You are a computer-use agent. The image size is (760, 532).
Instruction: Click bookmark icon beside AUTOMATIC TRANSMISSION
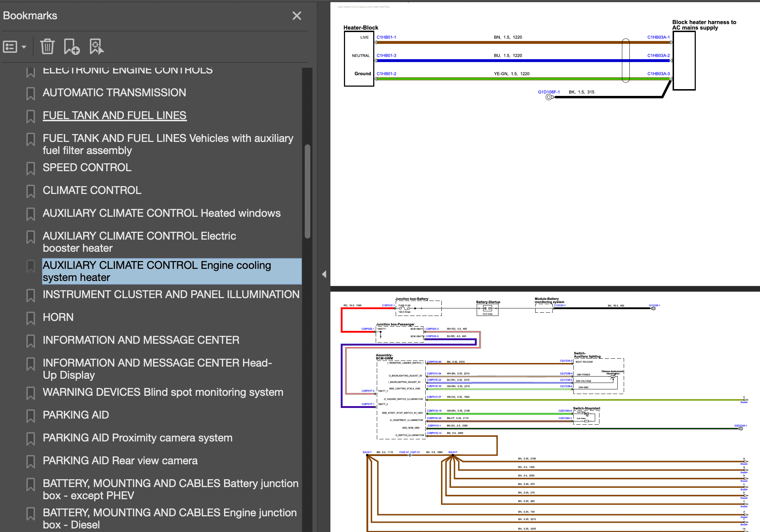pos(31,93)
